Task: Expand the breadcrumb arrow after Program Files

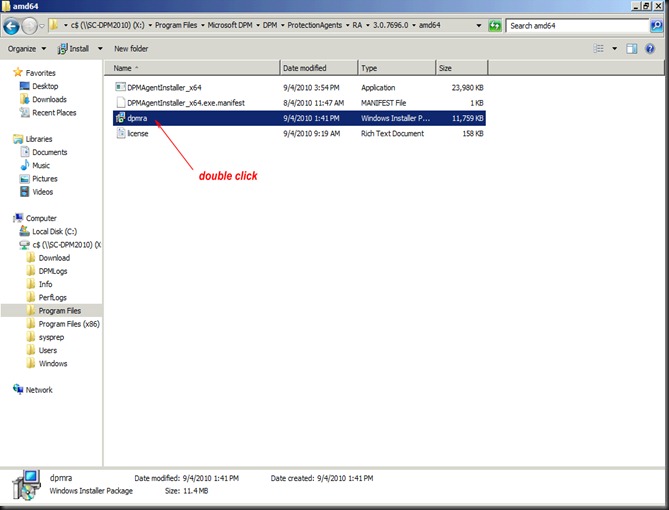Action: coord(203,26)
